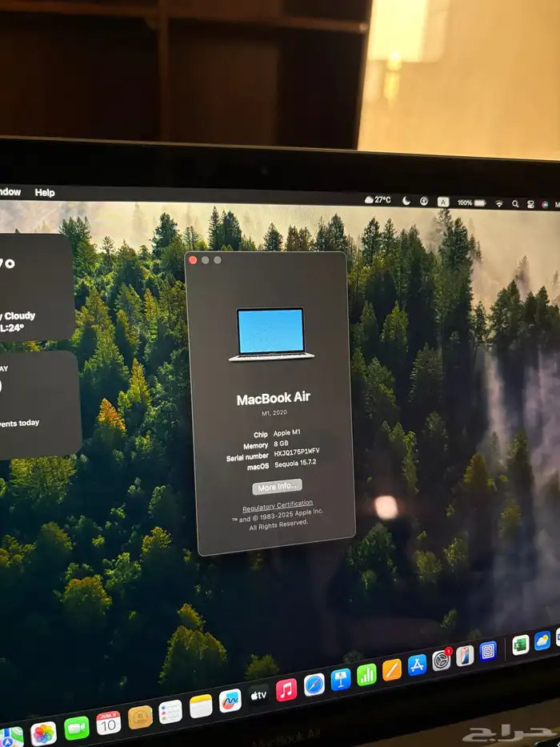Screen dimensions: 560x747
Task: Launch Music from the Dock
Action: (x=286, y=690)
